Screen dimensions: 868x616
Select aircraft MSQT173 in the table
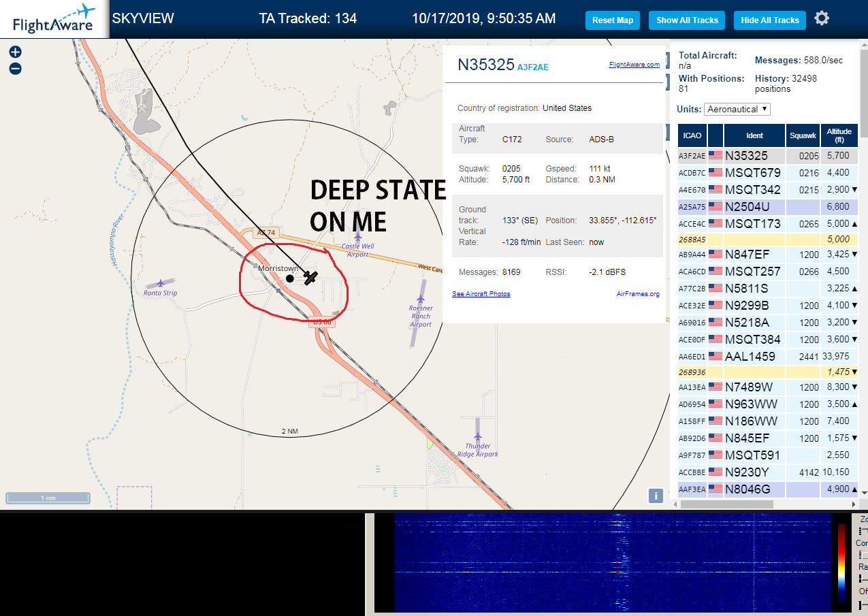[x=768, y=223]
